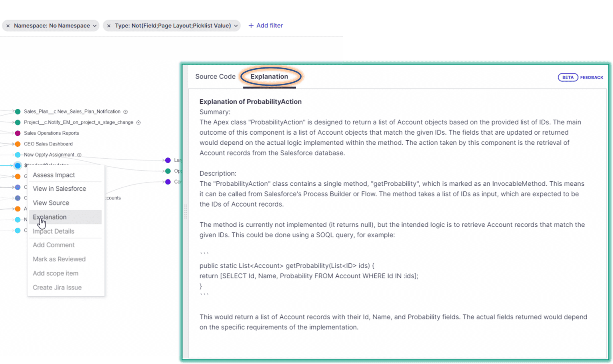Click the Add filter link

click(265, 26)
